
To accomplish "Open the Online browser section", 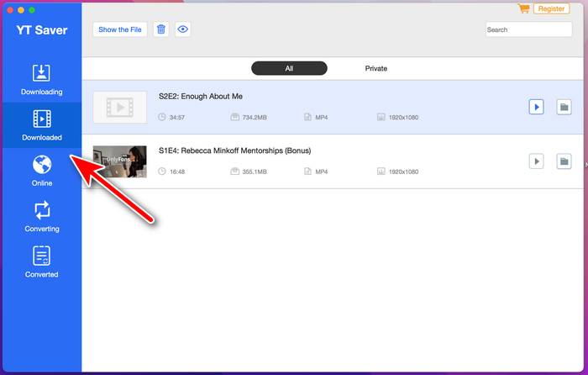I will tap(42, 172).
